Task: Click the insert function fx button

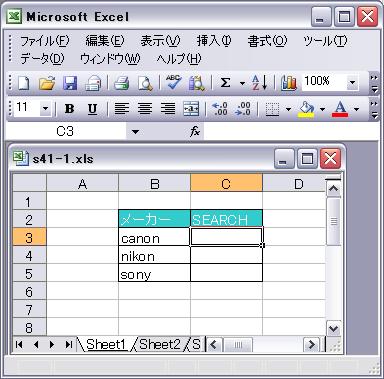Action: coord(195,131)
